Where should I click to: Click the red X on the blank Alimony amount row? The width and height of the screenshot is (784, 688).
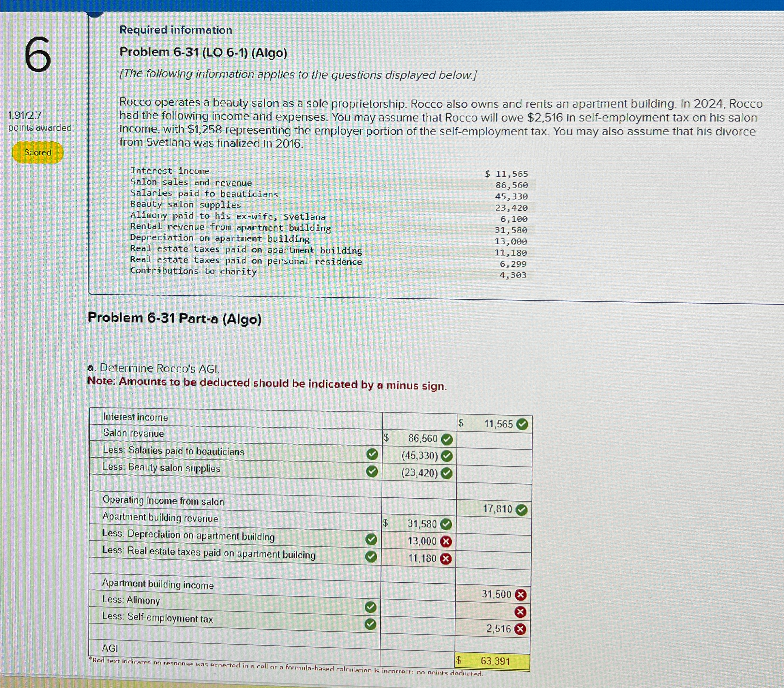[521, 612]
